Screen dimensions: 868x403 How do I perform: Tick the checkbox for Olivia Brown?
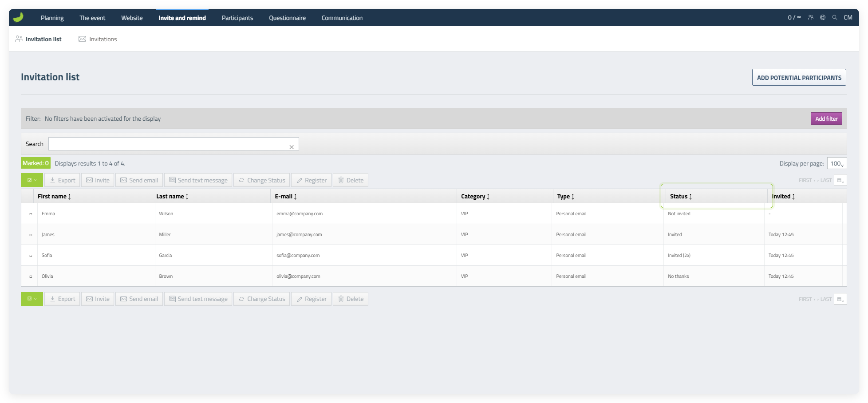coord(31,277)
